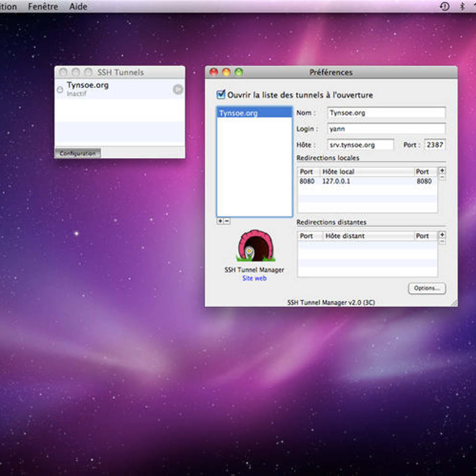The image size is (476, 476).
Task: Click the Configuration button in SSH Tunnels
Action: (78, 153)
